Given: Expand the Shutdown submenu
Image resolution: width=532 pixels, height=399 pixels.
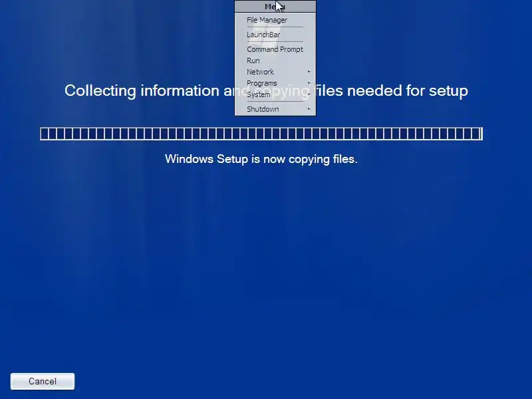Looking at the screenshot, I should [x=275, y=109].
